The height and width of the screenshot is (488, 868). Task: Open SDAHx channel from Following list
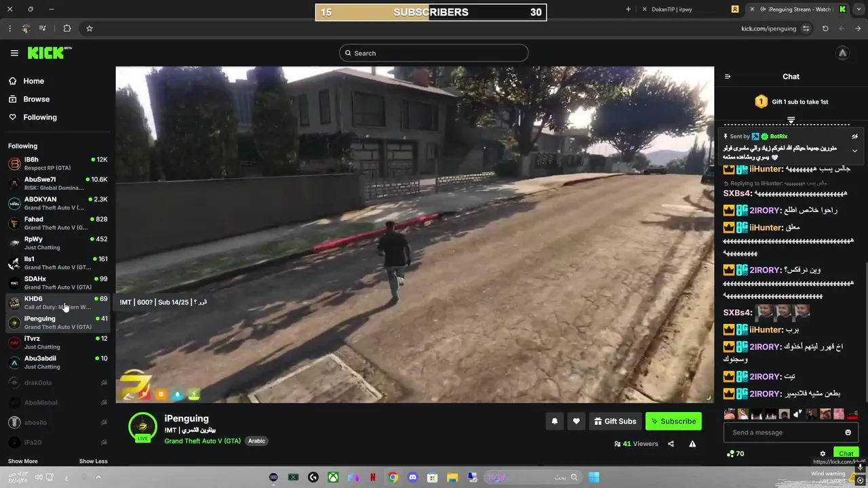coord(58,283)
